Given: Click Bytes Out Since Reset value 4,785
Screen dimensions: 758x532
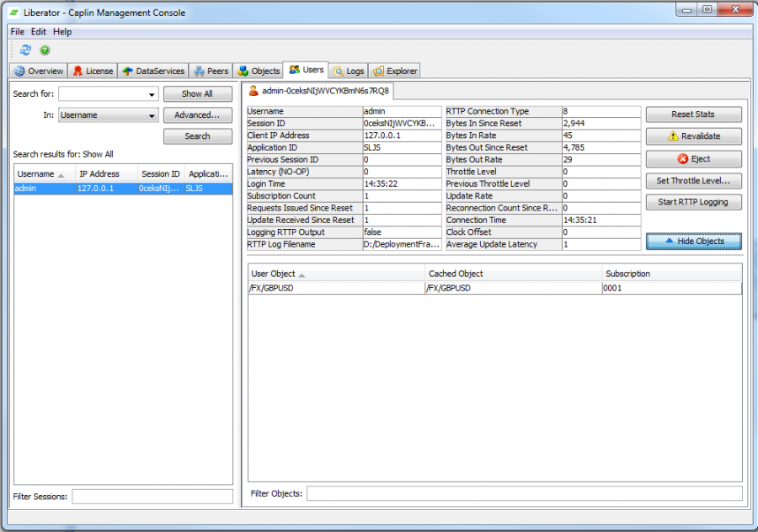Looking at the screenshot, I should pyautogui.click(x=601, y=147).
